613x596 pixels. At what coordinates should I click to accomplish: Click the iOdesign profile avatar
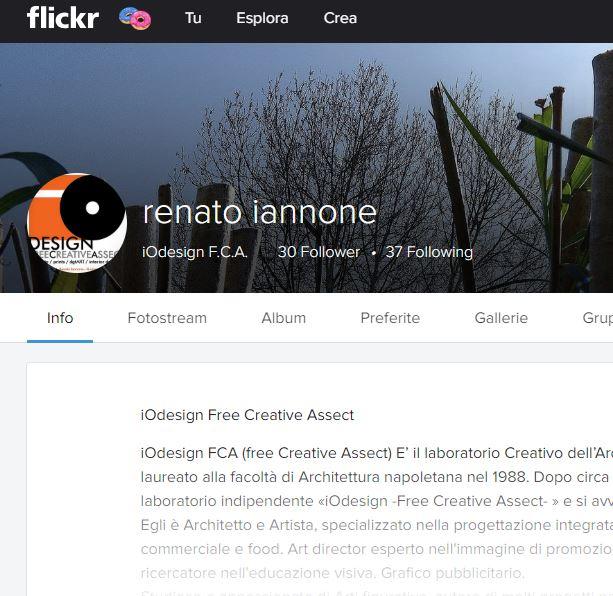[77, 223]
